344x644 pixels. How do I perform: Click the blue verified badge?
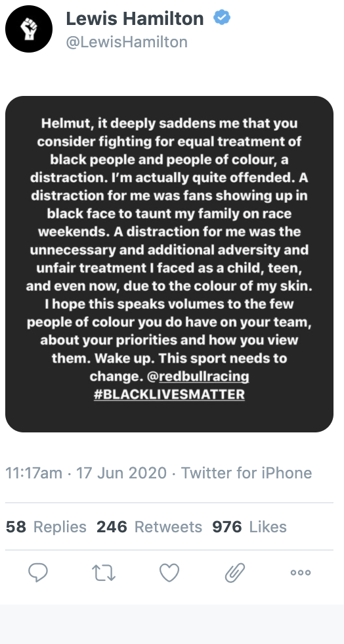(x=222, y=18)
